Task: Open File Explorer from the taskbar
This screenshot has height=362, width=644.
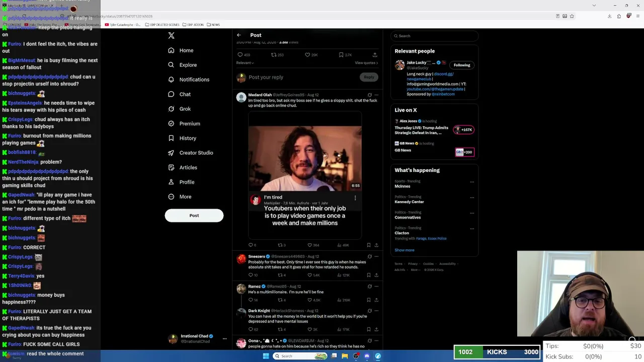Action: coord(345,356)
